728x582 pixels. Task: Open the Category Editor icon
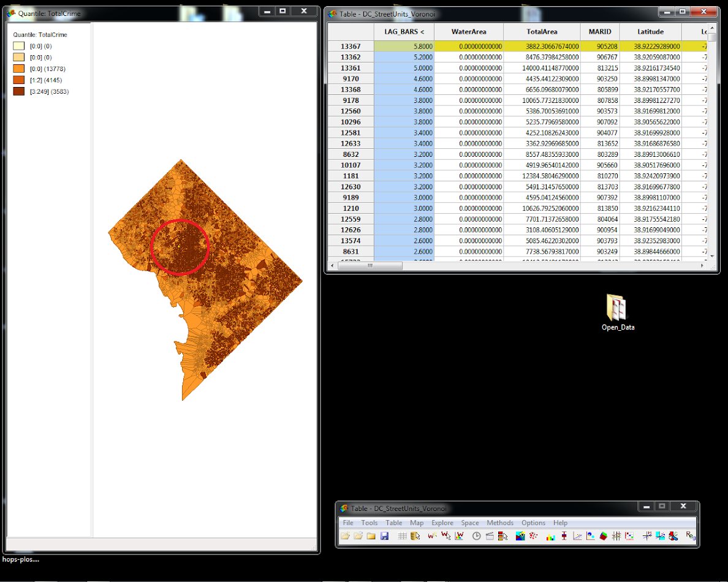click(x=502, y=536)
